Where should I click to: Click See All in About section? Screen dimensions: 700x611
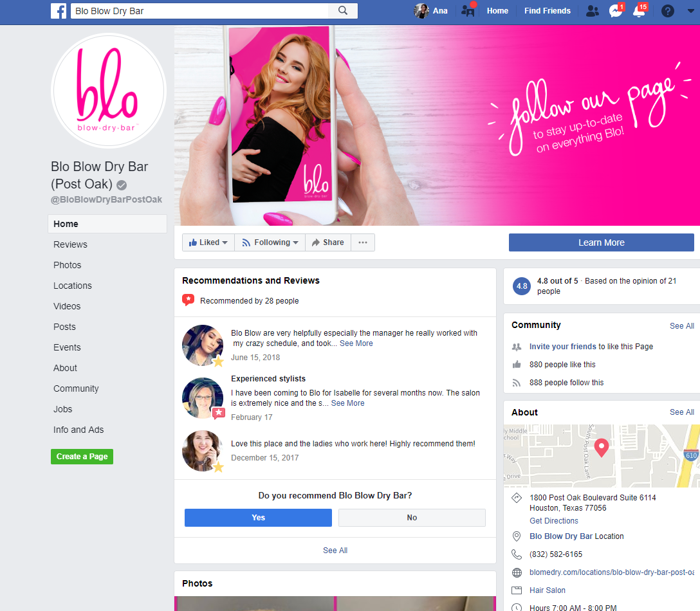pos(682,412)
